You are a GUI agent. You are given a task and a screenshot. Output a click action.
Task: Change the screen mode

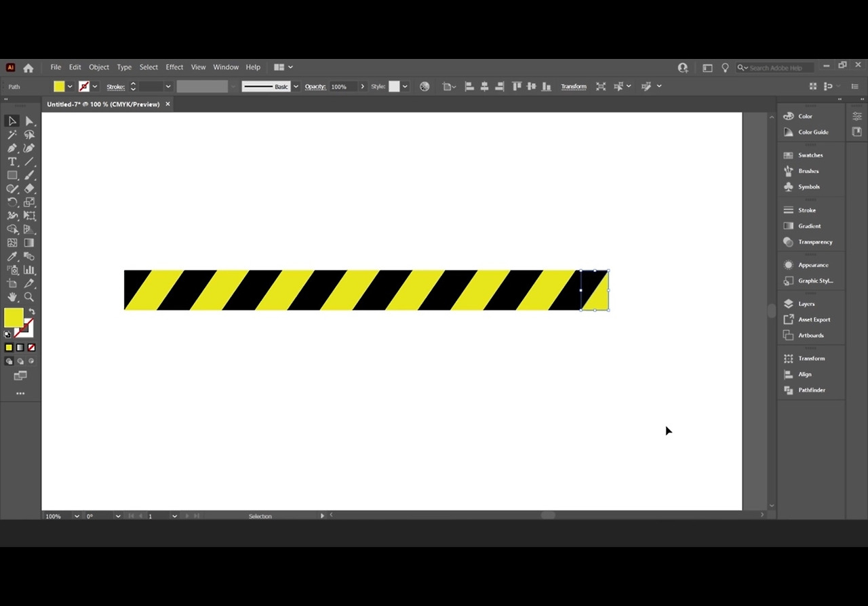[20, 376]
